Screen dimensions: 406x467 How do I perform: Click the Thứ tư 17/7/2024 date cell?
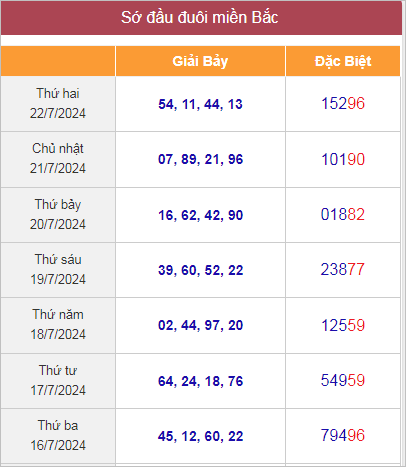tap(58, 381)
